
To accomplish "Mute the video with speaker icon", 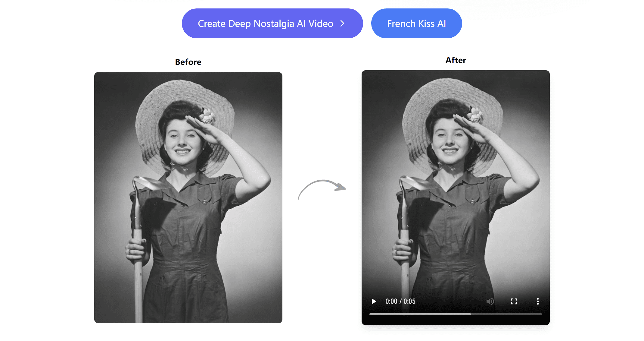I will (x=490, y=302).
